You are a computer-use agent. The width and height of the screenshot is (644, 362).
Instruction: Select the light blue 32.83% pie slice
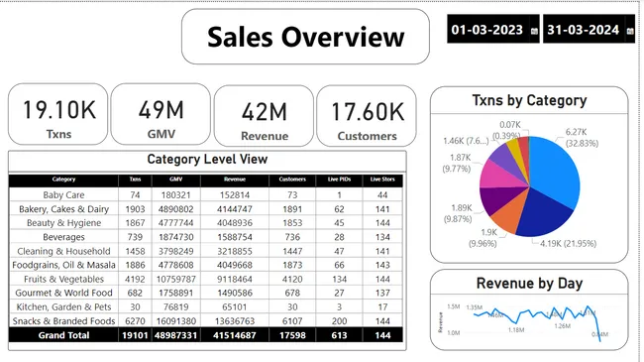click(555, 171)
